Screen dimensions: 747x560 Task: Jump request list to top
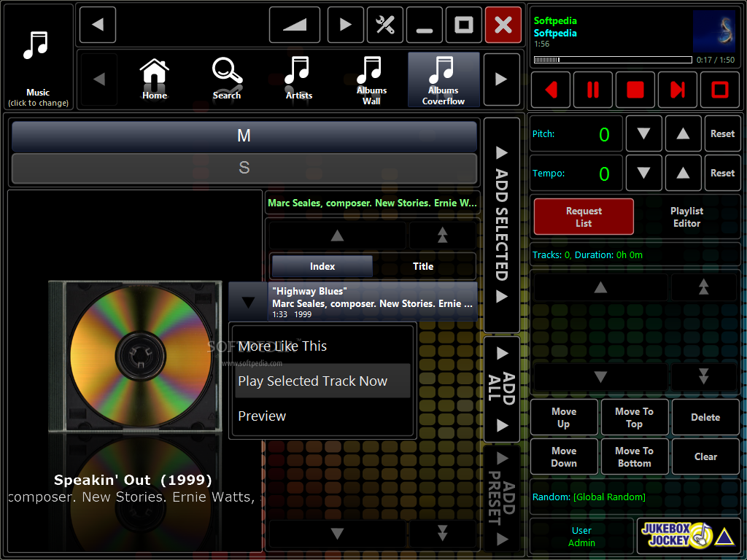[704, 287]
